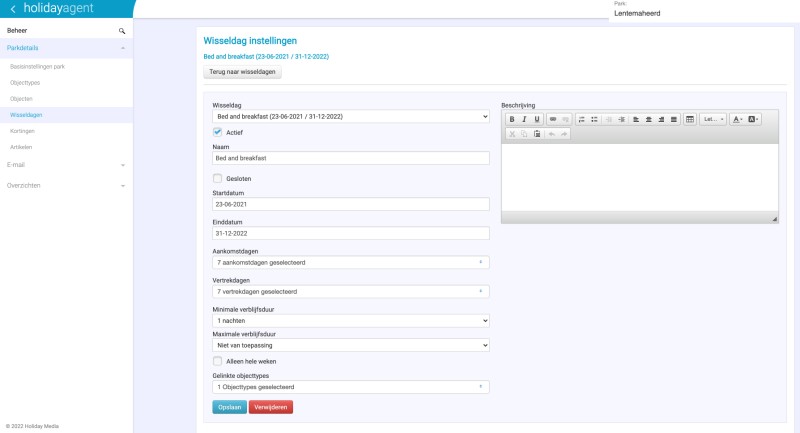Uncheck the Actief checkbox
Viewport: 800px width, 433px height.
[x=217, y=132]
